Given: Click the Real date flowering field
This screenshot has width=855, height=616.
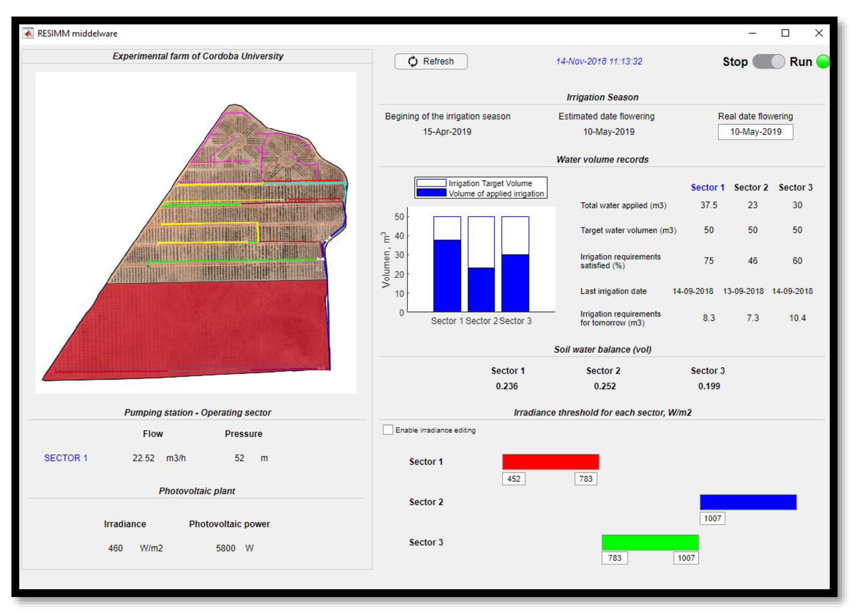Looking at the screenshot, I should point(755,132).
